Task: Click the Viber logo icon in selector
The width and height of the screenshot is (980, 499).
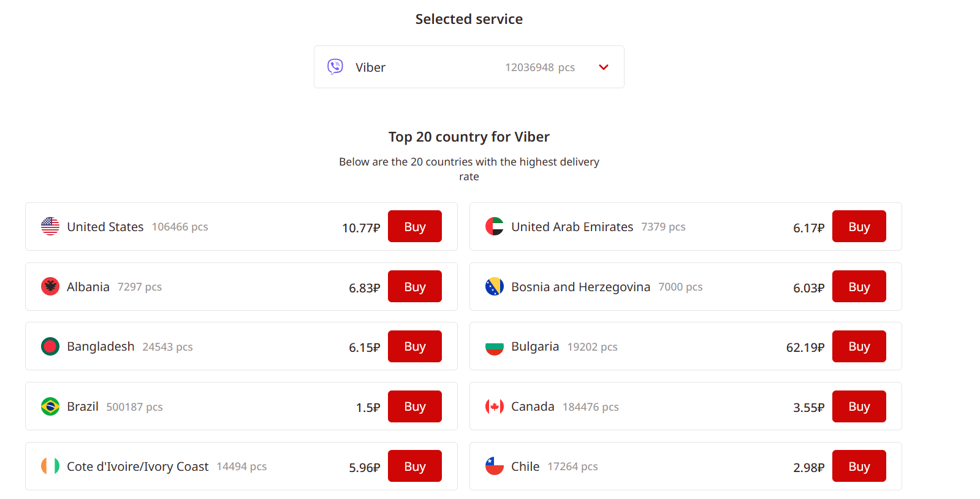Action: pos(335,67)
